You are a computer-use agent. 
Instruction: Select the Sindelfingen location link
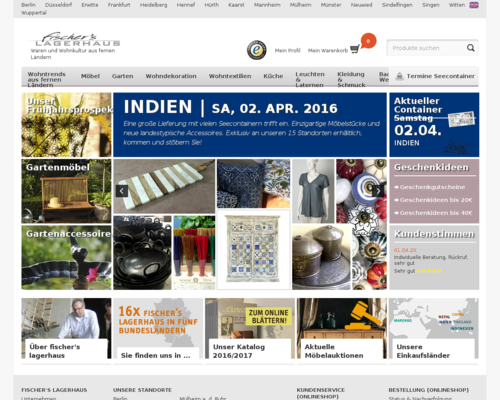point(397,5)
